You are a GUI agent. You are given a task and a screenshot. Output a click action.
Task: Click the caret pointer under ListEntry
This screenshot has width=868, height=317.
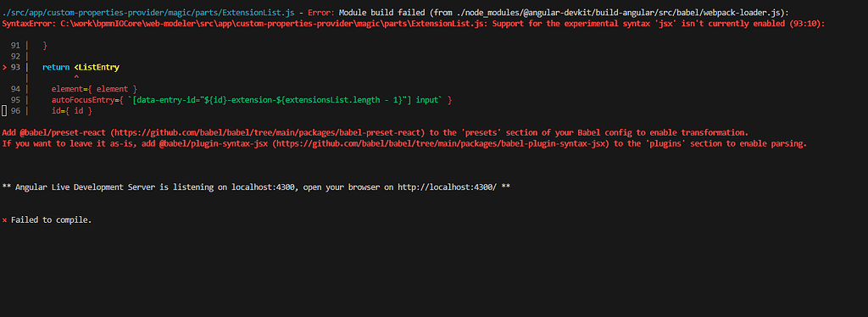tap(75, 77)
